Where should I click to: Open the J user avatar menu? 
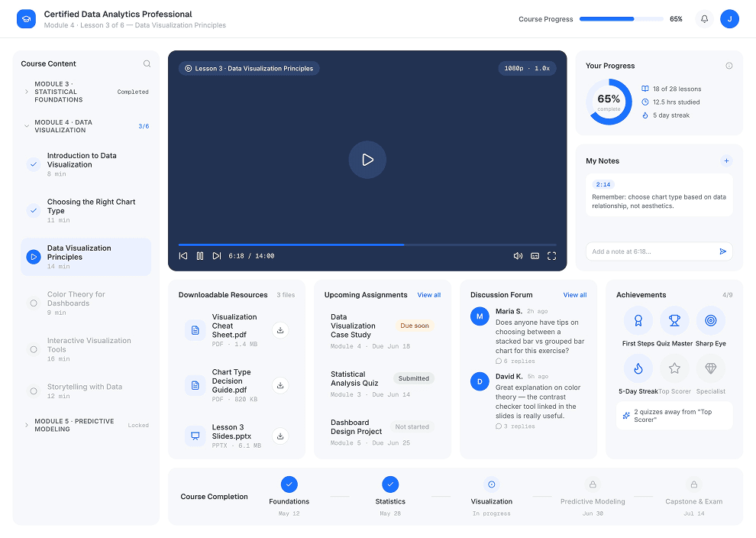click(x=729, y=19)
